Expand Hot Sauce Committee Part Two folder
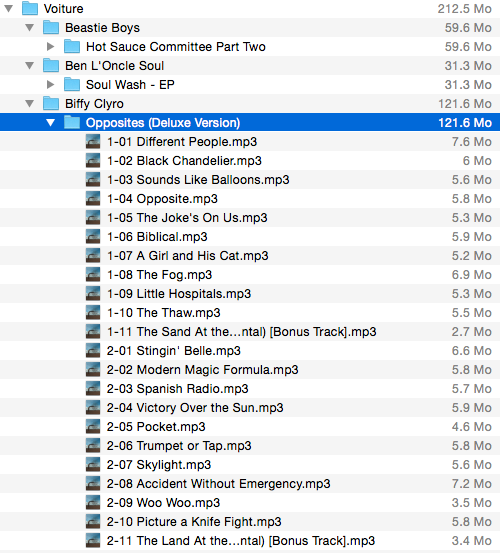Image resolution: width=500 pixels, height=553 pixels. pyautogui.click(x=51, y=47)
